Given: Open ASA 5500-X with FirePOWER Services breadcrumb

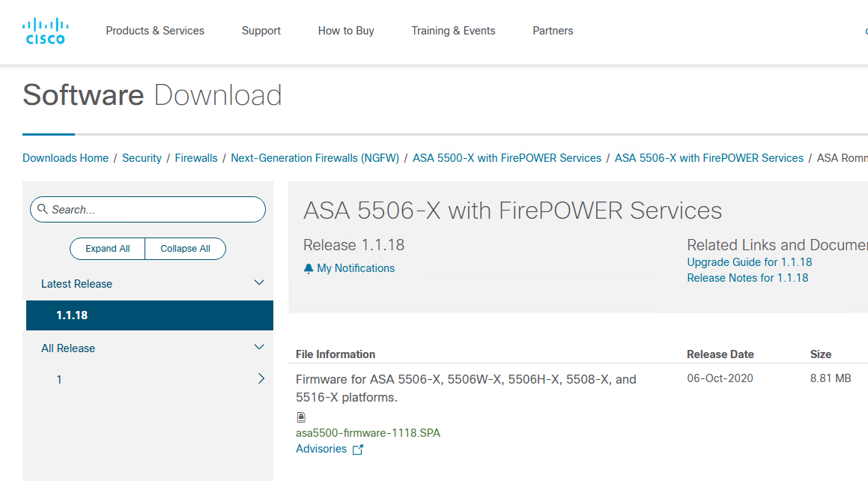Looking at the screenshot, I should (x=507, y=158).
